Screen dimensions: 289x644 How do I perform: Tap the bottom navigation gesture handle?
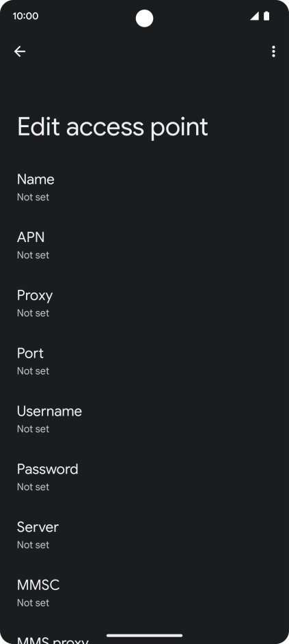click(145, 635)
